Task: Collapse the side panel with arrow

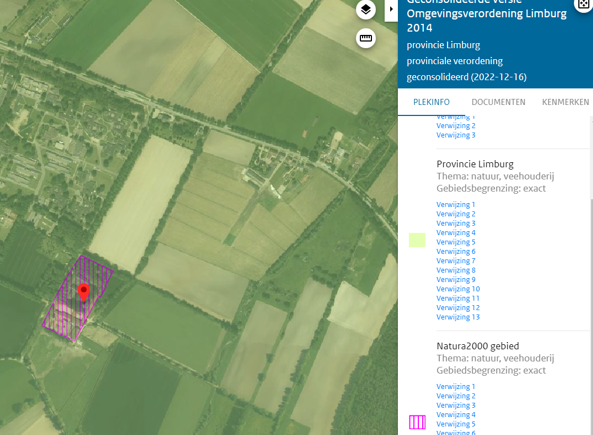Action: 391,9
